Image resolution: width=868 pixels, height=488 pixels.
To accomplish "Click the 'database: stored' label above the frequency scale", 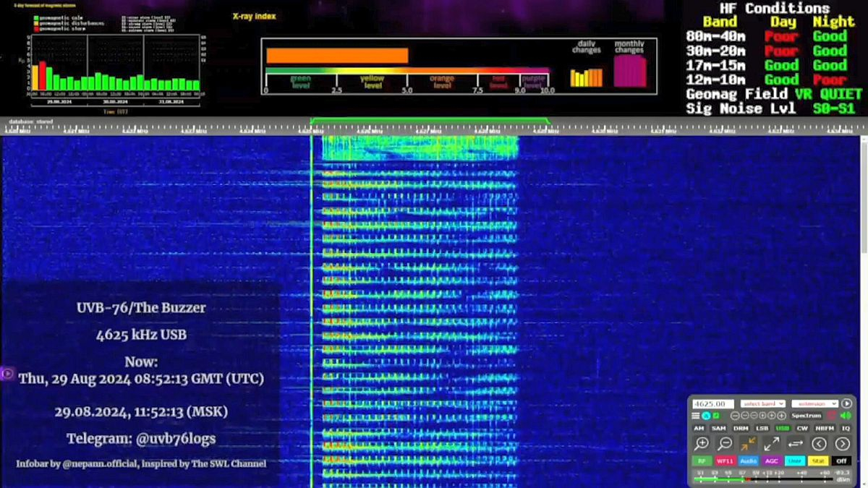I will point(30,121).
